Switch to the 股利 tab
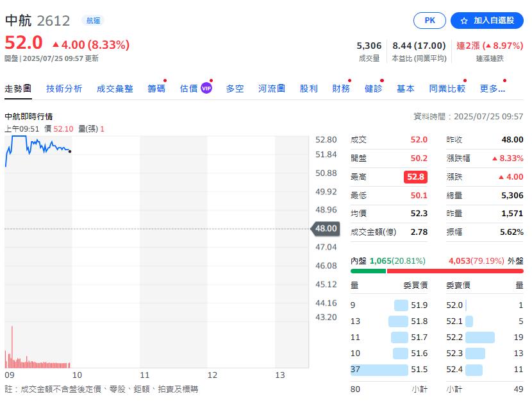The width and height of the screenshot is (532, 401). pyautogui.click(x=309, y=89)
